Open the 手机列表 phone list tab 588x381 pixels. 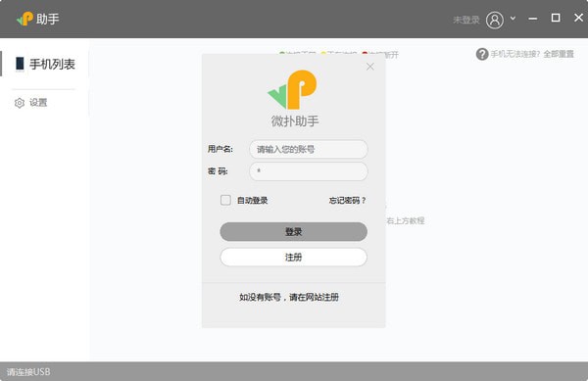point(45,64)
